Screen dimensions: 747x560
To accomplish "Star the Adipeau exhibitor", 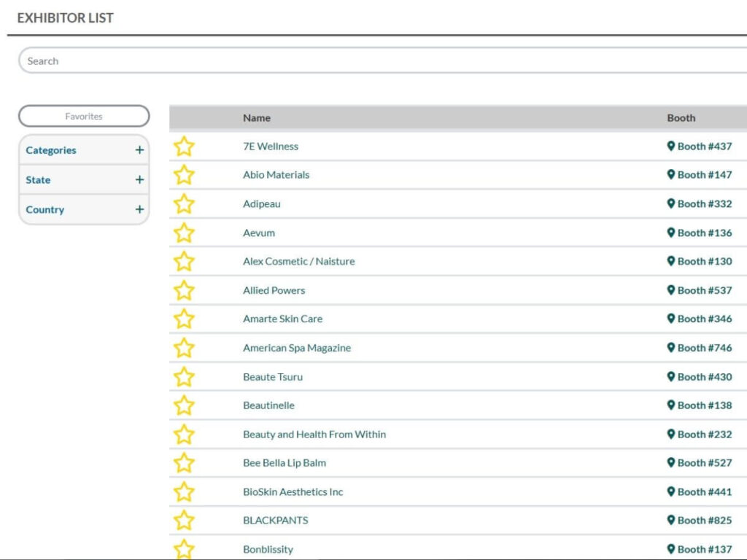I will pos(184,204).
